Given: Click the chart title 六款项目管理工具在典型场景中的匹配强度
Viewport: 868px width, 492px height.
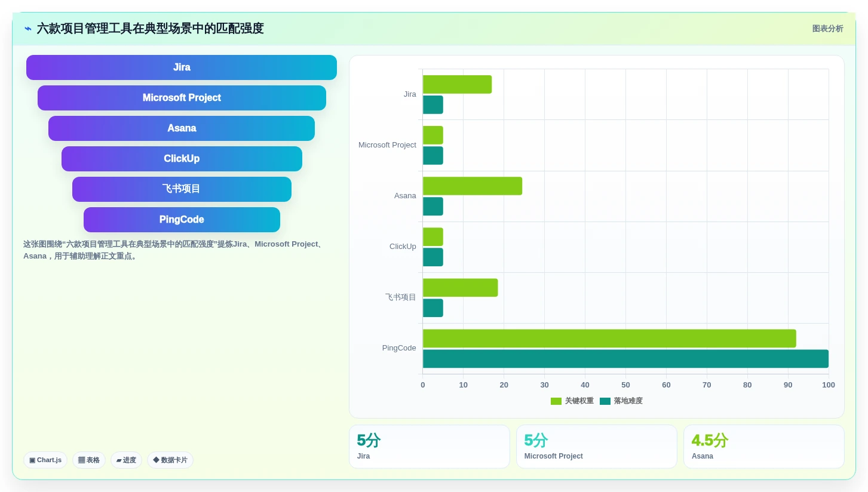Looking at the screenshot, I should [150, 29].
